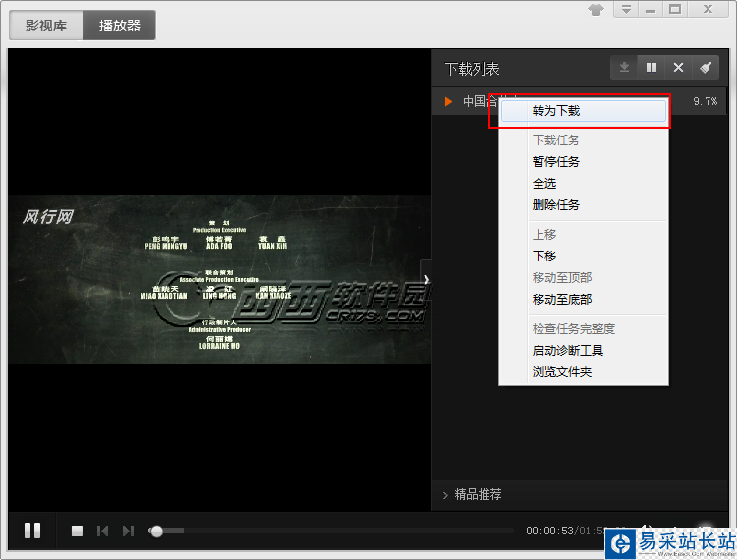
Task: Choose 删除任务 in context menu
Action: 584,204
